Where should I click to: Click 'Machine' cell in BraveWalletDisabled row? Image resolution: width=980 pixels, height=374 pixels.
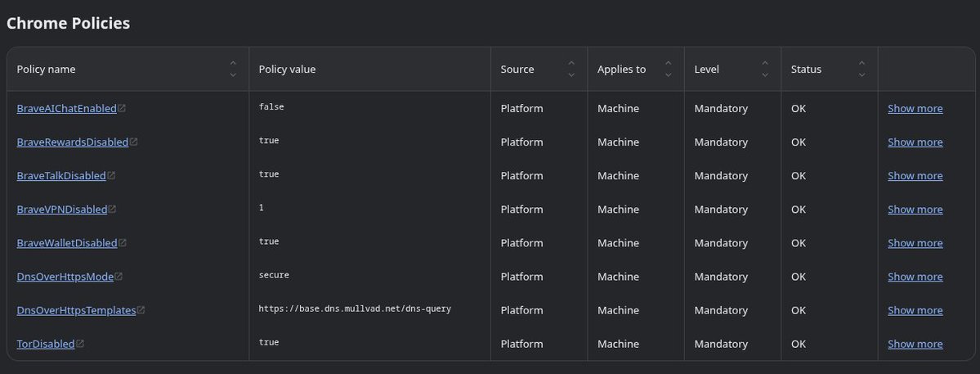pyautogui.click(x=618, y=243)
